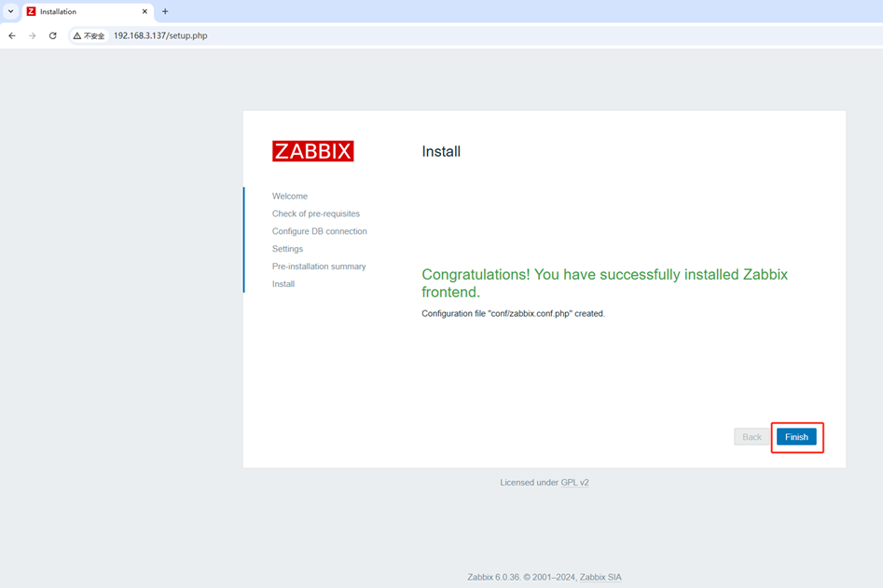Close the Installation tab
The height and width of the screenshot is (588, 883).
[145, 11]
